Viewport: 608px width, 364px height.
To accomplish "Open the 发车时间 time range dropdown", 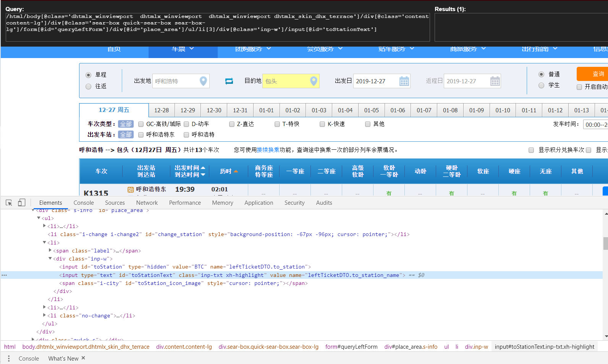I will coord(595,125).
